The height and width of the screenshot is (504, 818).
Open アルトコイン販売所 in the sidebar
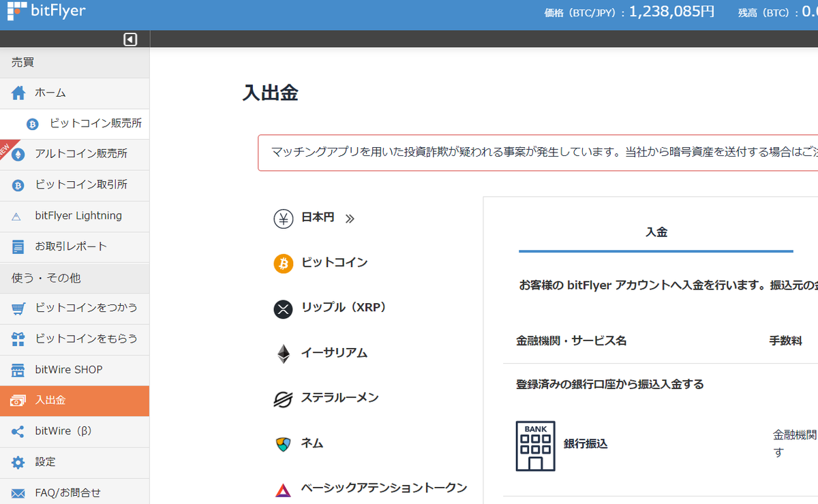click(x=74, y=155)
